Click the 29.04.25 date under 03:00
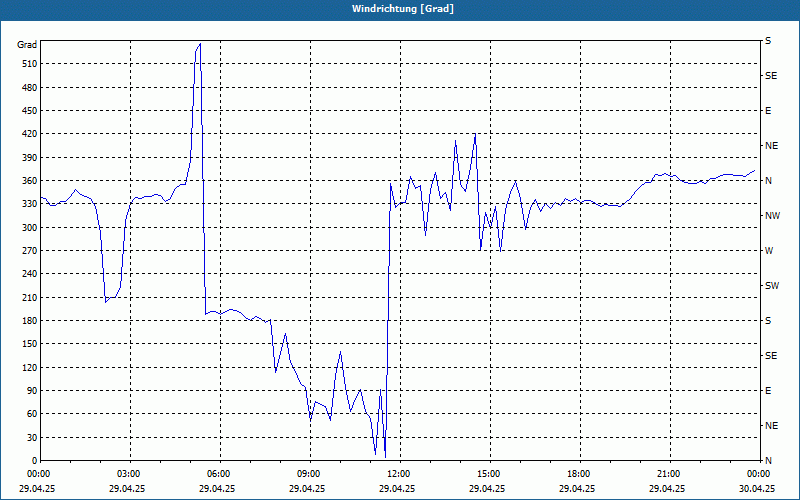 point(127,488)
